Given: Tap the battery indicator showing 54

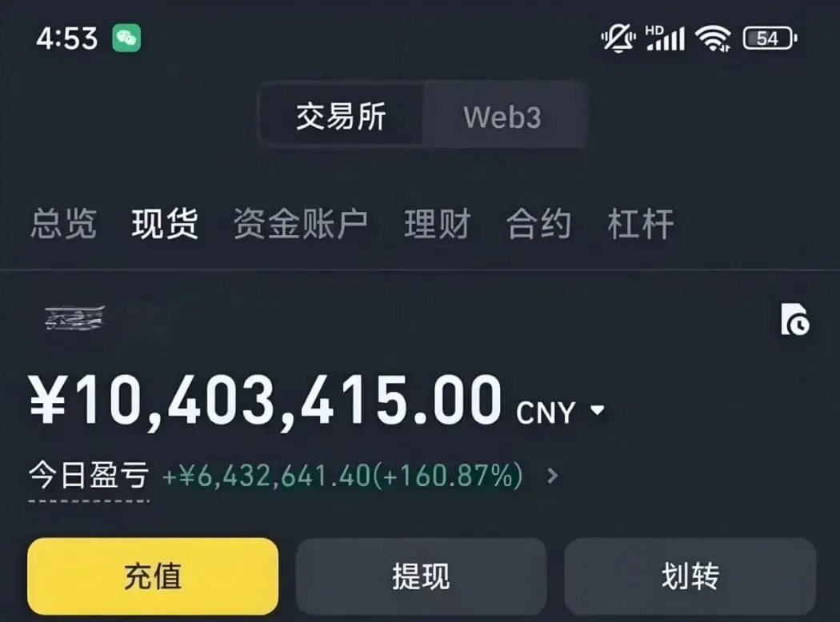Looking at the screenshot, I should pos(770,38).
